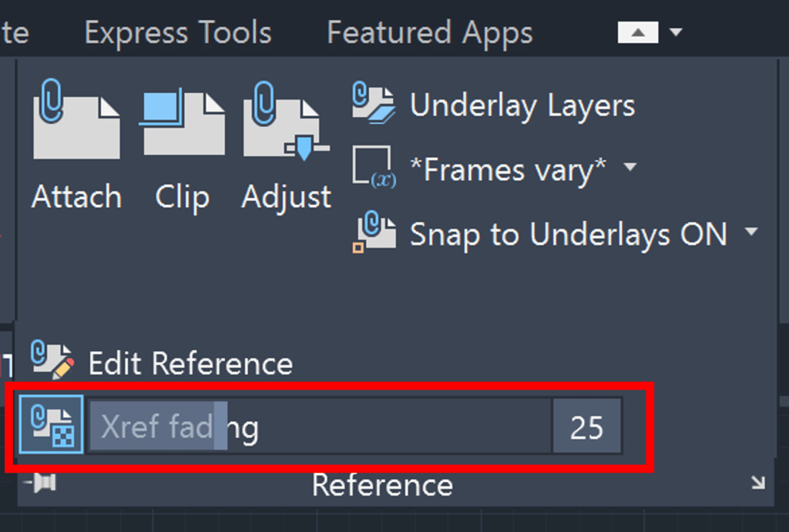789x532 pixels.
Task: Click the Snap to Underlays icon
Action: [374, 233]
